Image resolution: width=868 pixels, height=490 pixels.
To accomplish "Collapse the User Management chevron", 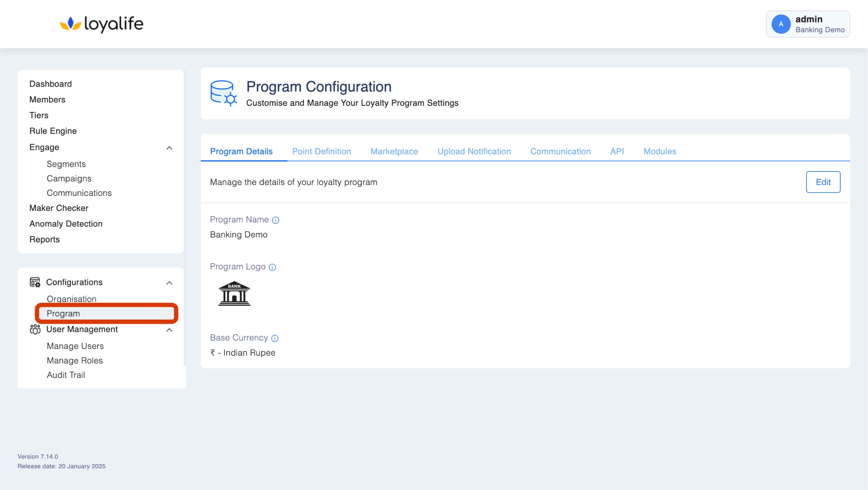I will pyautogui.click(x=169, y=330).
